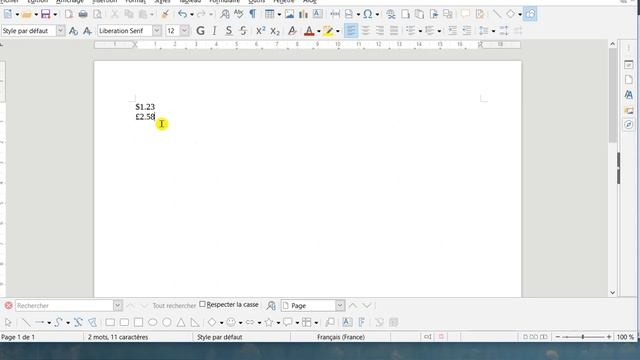Viewport: 640px width, 360px height.
Task: Open the Styles panel in the sidebar
Action: click(x=629, y=95)
